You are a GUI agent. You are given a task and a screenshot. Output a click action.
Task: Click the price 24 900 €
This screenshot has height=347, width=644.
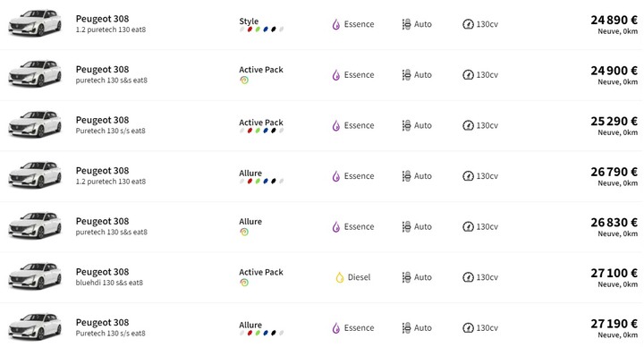point(614,71)
